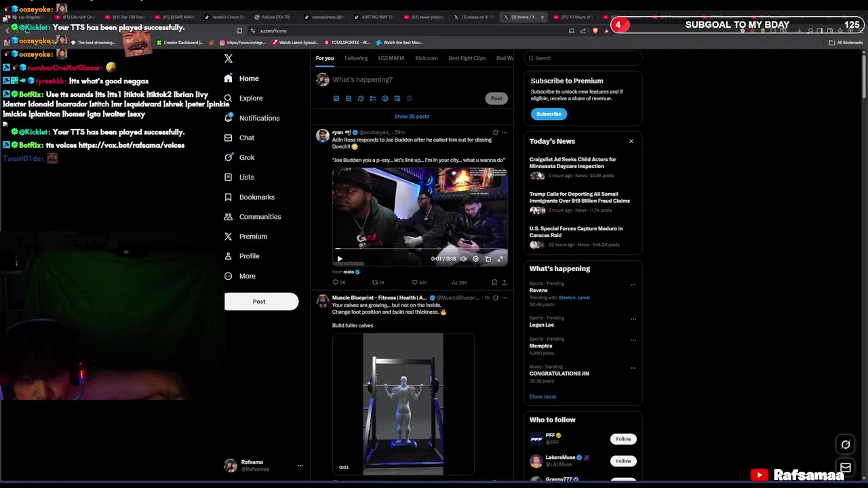Click the large white Post button

point(261,302)
